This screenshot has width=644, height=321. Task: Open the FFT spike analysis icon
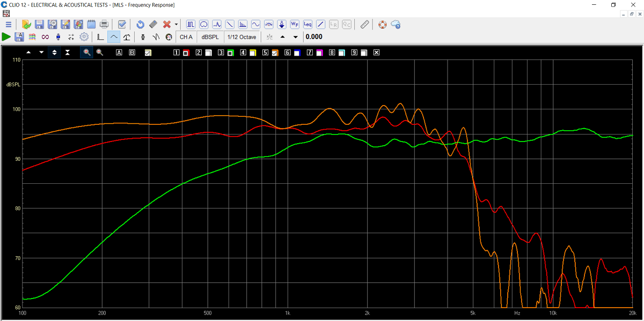click(217, 25)
